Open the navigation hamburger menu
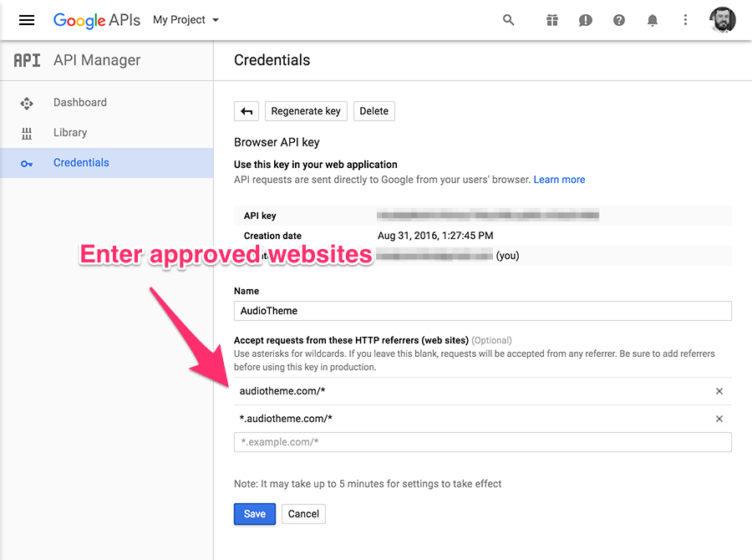This screenshot has width=752, height=560. (x=27, y=20)
